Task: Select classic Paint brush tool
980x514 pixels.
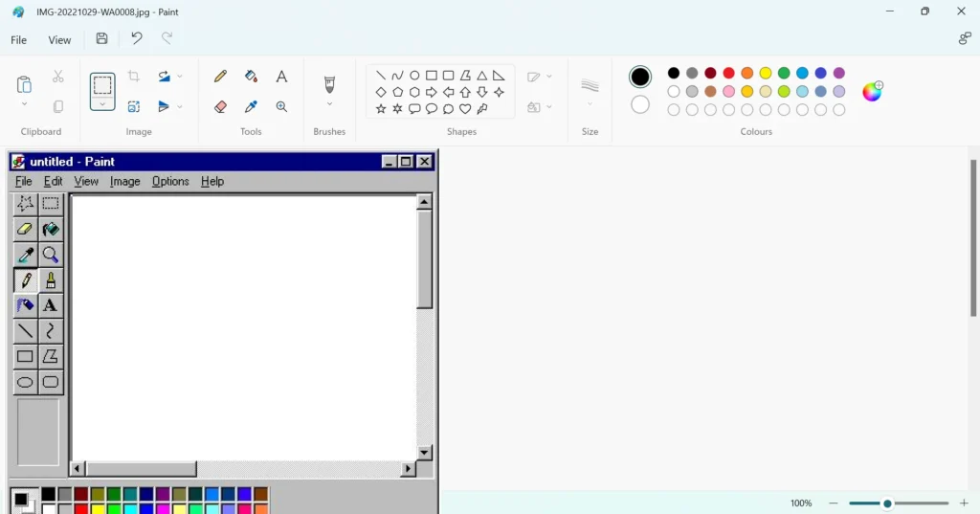Action: 51,280
